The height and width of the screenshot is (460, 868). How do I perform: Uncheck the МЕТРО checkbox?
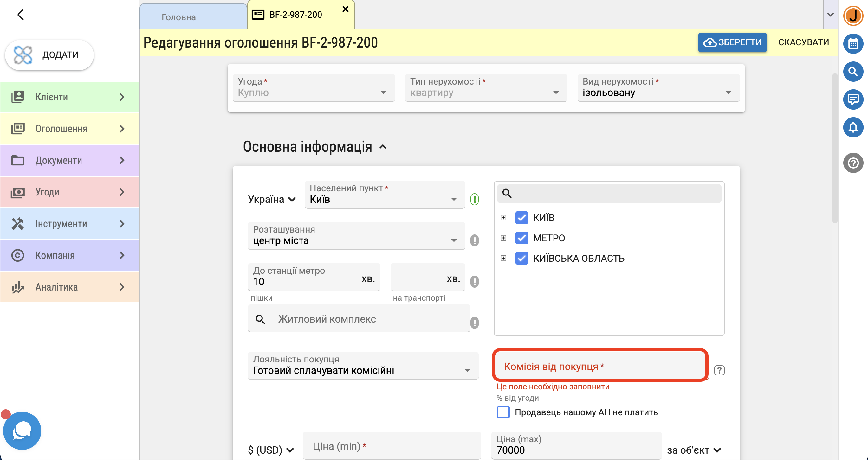pos(521,238)
